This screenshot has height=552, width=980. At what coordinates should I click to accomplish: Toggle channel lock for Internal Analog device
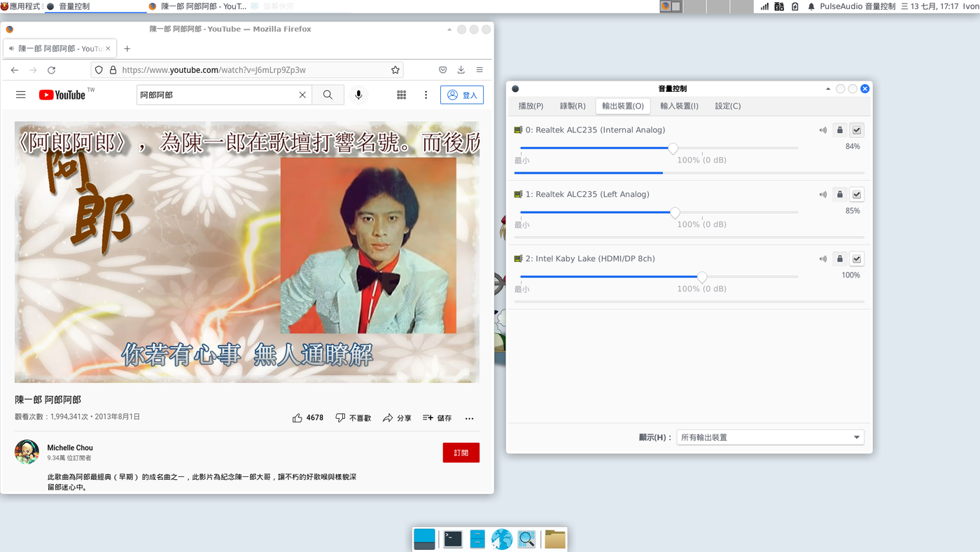point(840,130)
